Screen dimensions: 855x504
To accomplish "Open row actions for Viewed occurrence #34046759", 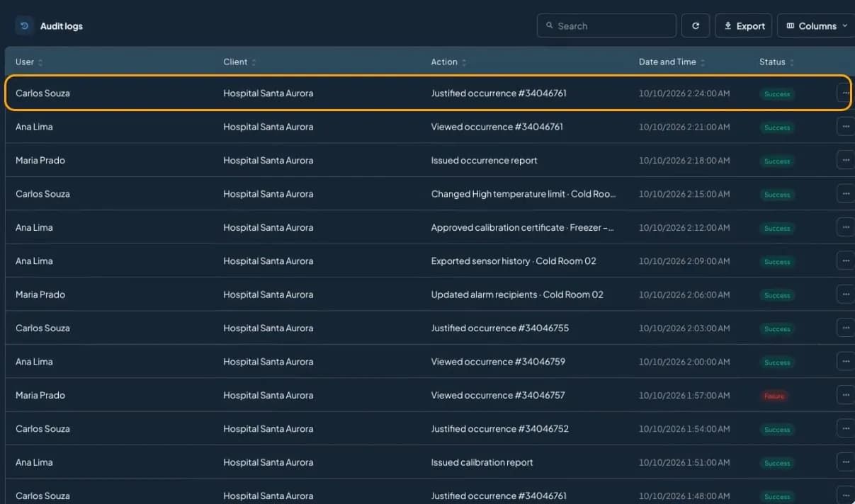I will point(845,361).
